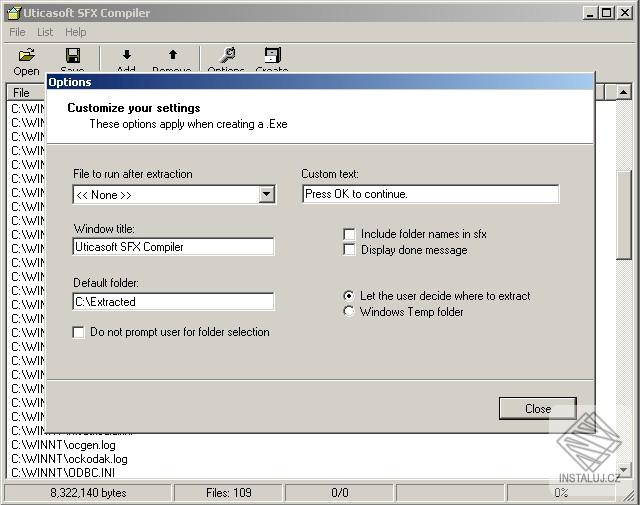Click the Save floppy disk icon
The height and width of the screenshot is (505, 640).
[73, 56]
